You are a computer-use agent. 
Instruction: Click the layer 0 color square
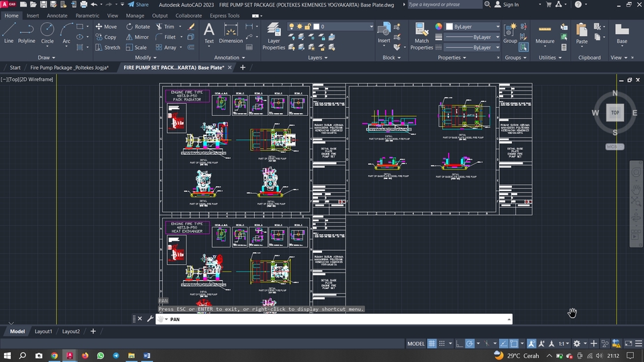click(316, 26)
